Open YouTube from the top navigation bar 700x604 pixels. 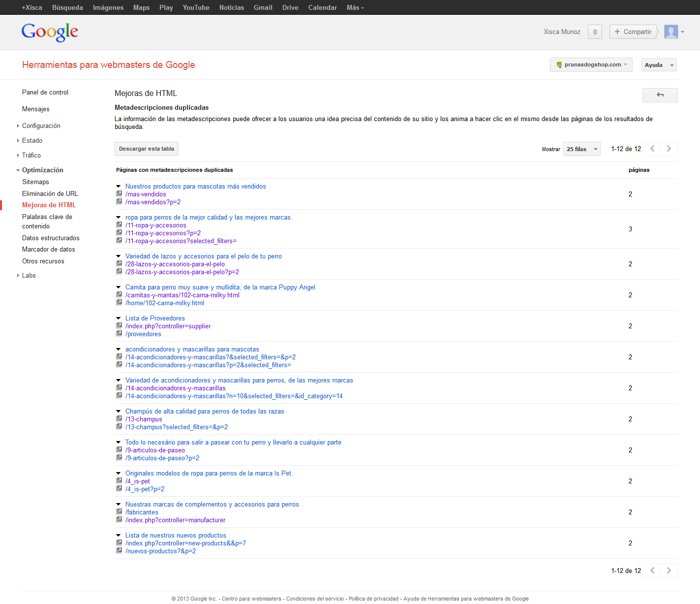pyautogui.click(x=196, y=7)
